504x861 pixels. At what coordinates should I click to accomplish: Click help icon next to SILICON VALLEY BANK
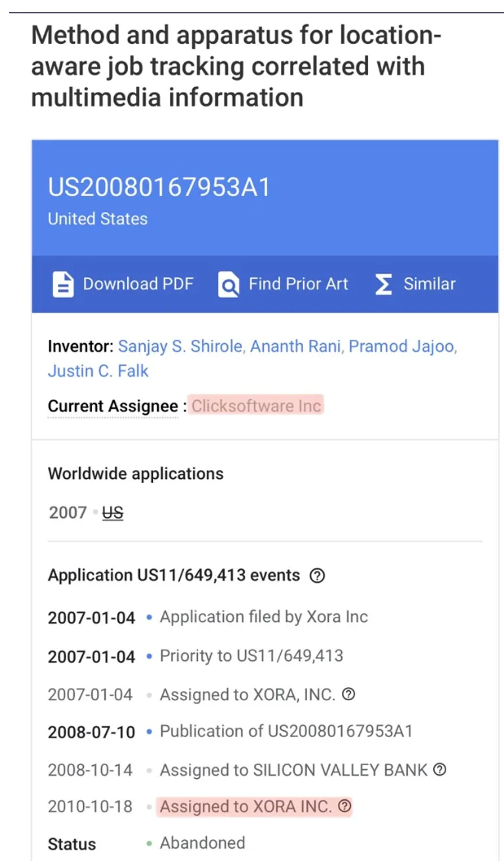point(440,769)
